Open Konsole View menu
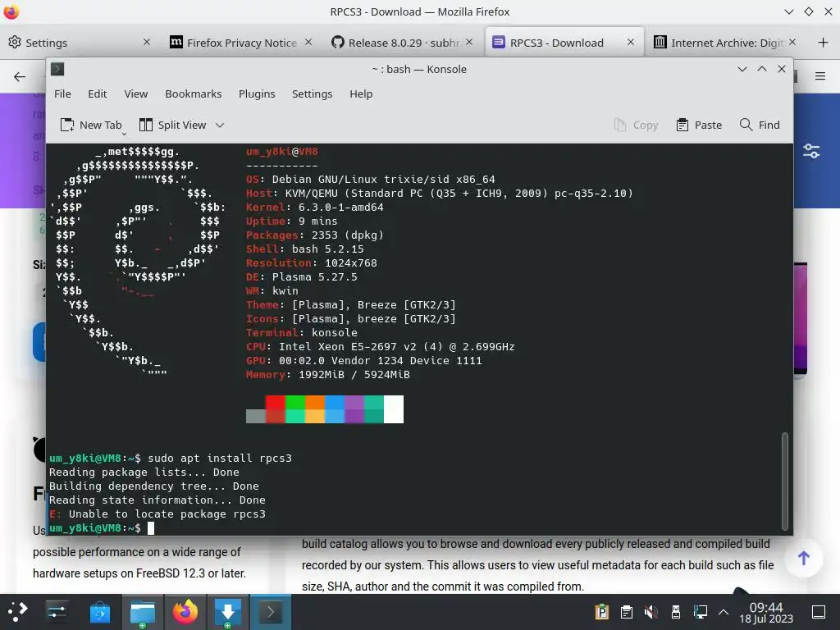This screenshot has height=630, width=840. click(x=135, y=94)
